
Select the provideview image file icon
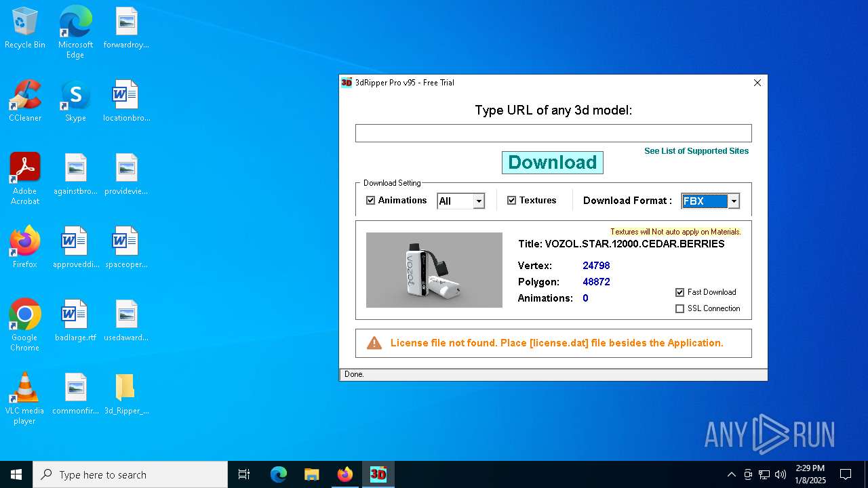pos(126,174)
